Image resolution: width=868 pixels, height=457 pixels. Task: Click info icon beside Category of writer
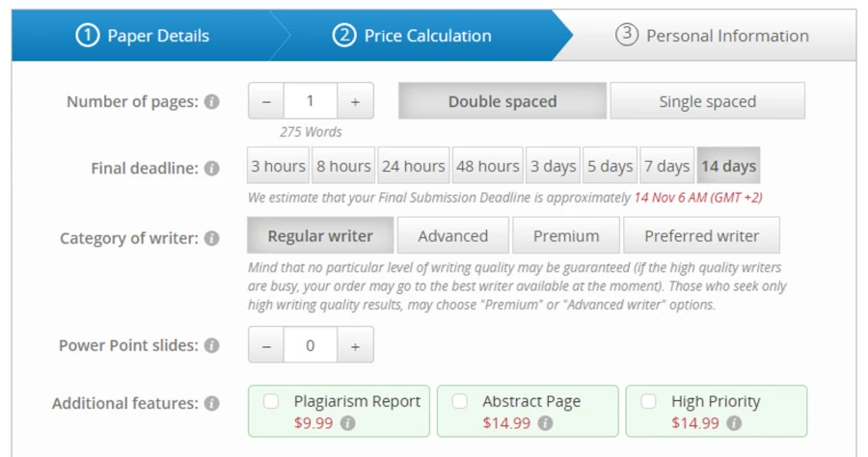pyautogui.click(x=212, y=238)
